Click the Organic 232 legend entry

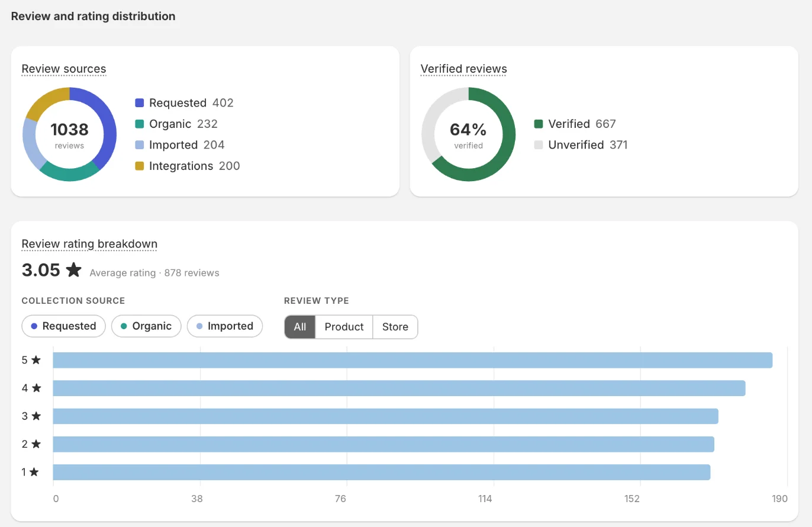point(177,124)
